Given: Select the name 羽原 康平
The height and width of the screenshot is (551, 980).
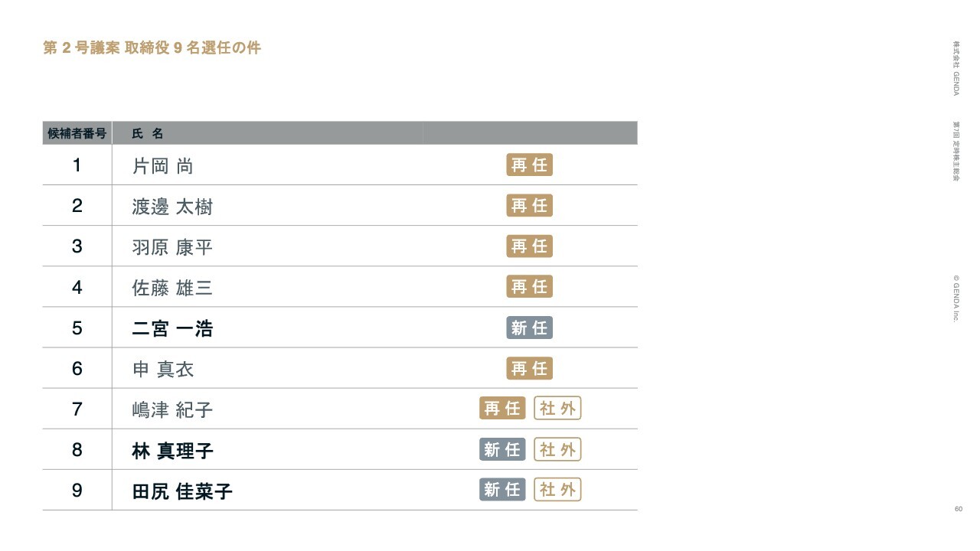Looking at the screenshot, I should tap(172, 247).
